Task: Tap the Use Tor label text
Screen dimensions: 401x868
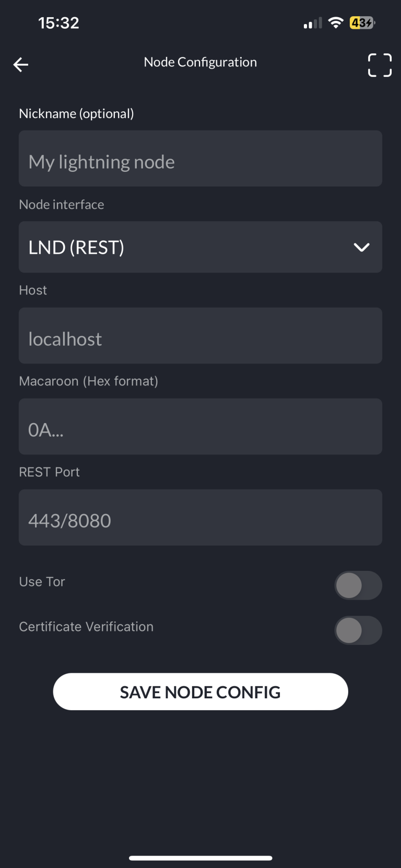Action: 42,582
